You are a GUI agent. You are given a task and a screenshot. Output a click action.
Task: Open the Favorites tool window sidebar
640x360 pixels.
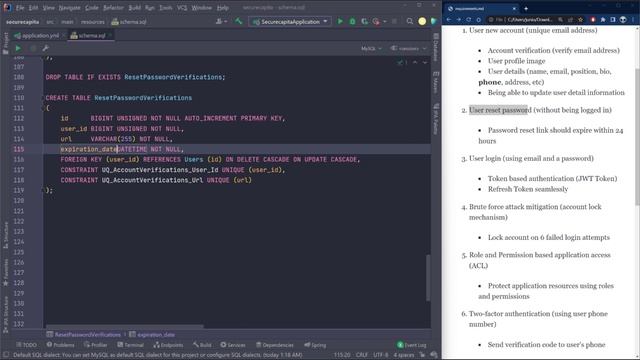pos(5,272)
